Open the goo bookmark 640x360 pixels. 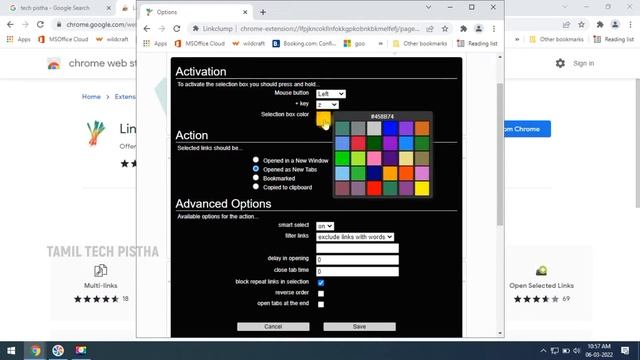click(354, 43)
